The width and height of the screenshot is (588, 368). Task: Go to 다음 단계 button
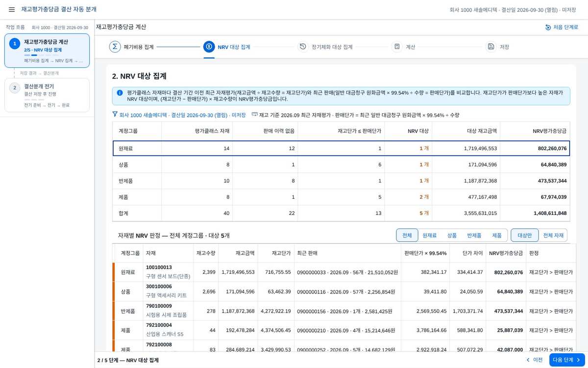[x=567, y=360]
